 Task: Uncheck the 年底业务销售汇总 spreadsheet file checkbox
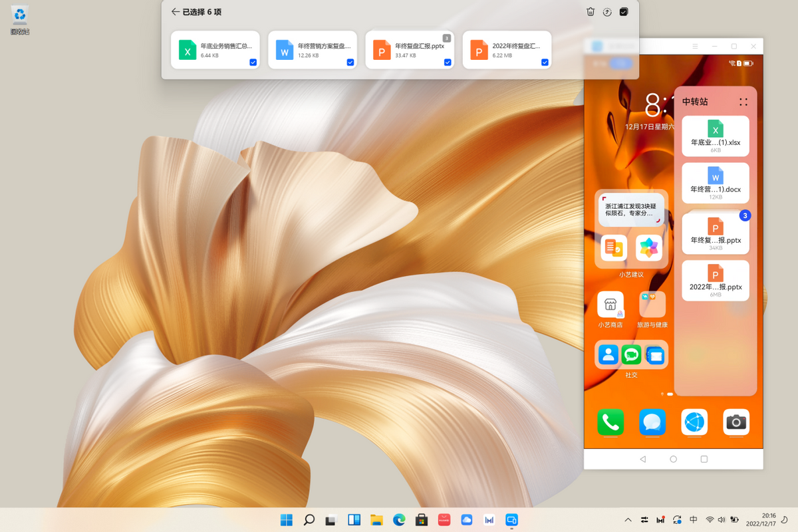point(253,63)
